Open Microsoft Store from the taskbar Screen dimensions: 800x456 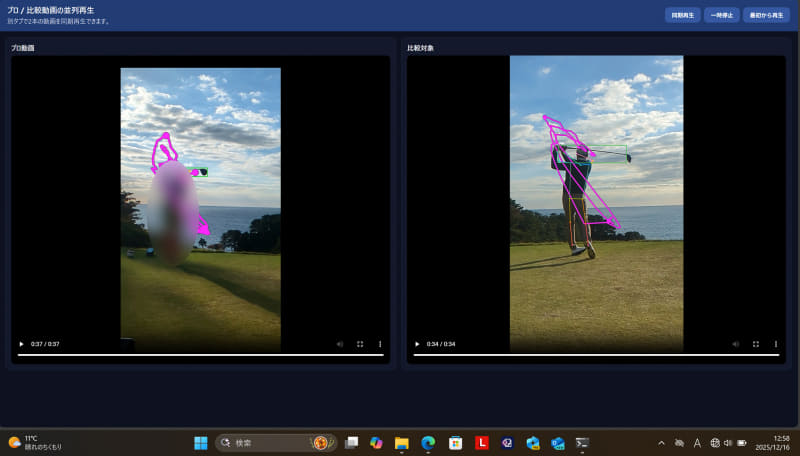pyautogui.click(x=455, y=443)
